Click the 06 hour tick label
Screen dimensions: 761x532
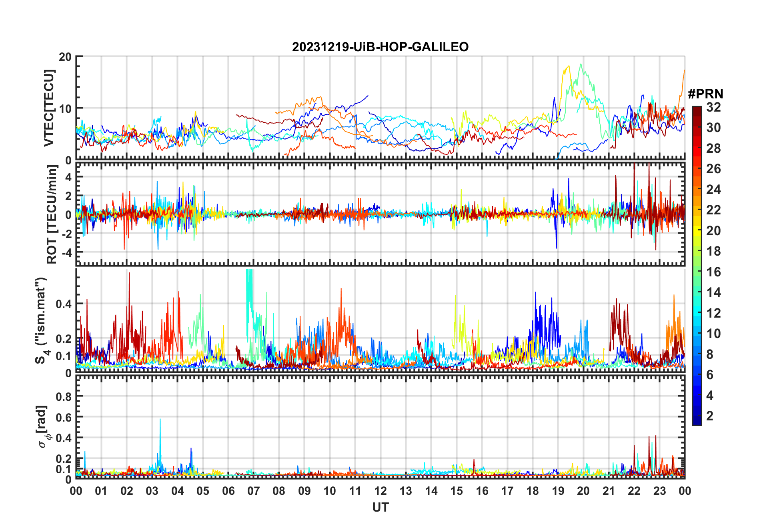click(x=228, y=491)
